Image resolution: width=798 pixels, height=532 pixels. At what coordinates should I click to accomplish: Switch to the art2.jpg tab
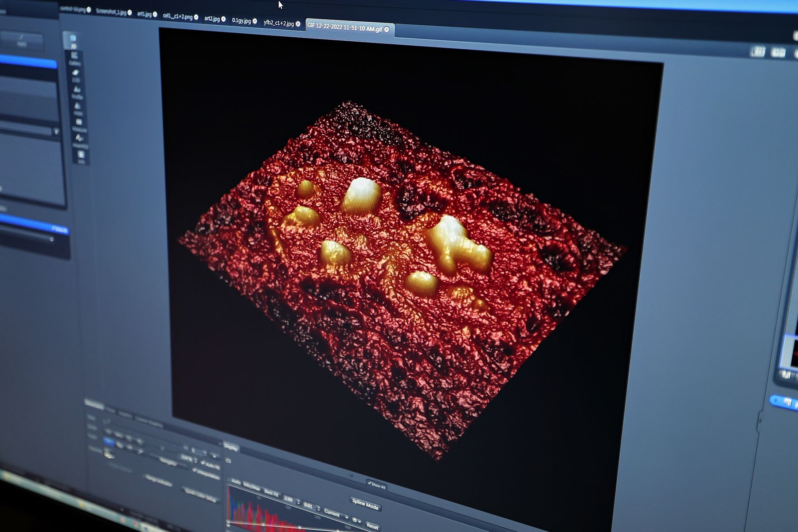[211, 19]
